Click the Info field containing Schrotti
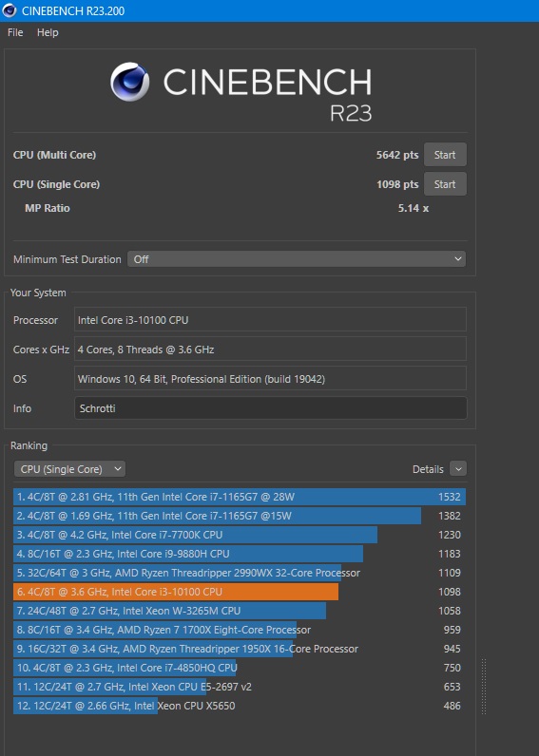Viewport: 539px width, 756px height. point(271,408)
